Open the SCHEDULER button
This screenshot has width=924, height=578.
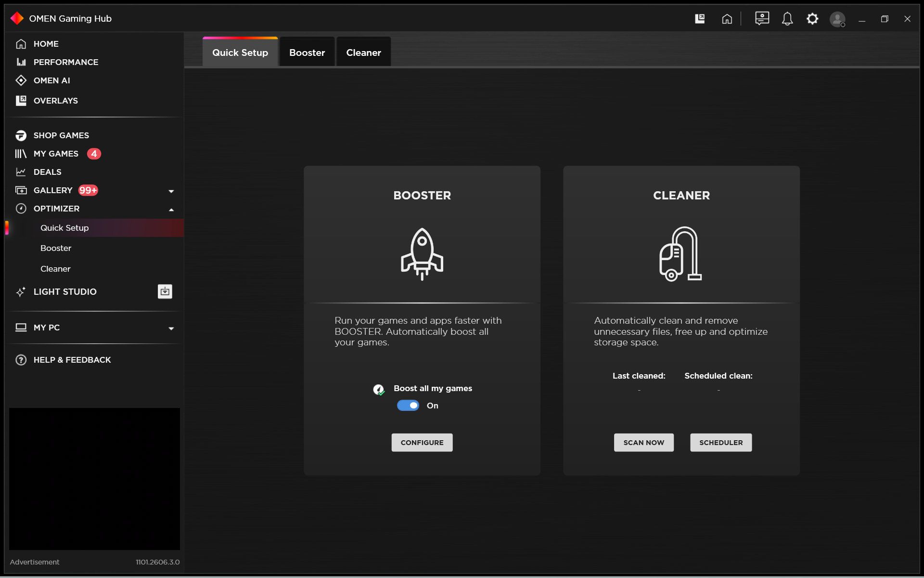coord(721,443)
